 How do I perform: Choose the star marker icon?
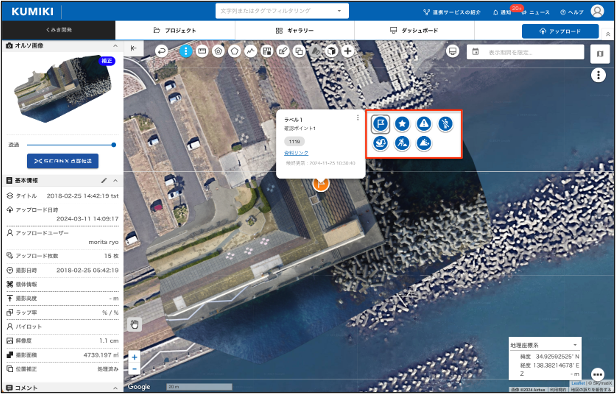click(402, 124)
